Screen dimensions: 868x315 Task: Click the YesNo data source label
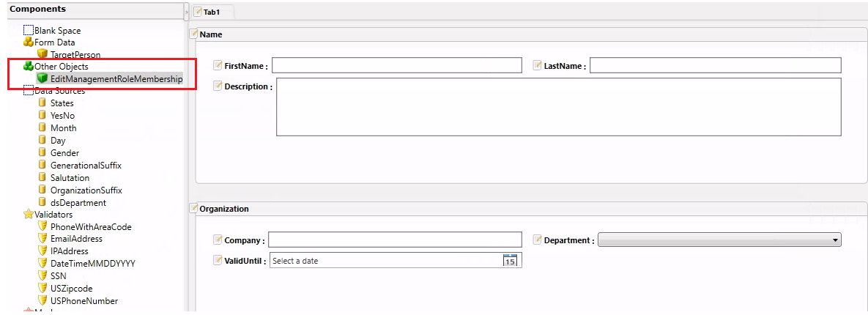pos(62,116)
